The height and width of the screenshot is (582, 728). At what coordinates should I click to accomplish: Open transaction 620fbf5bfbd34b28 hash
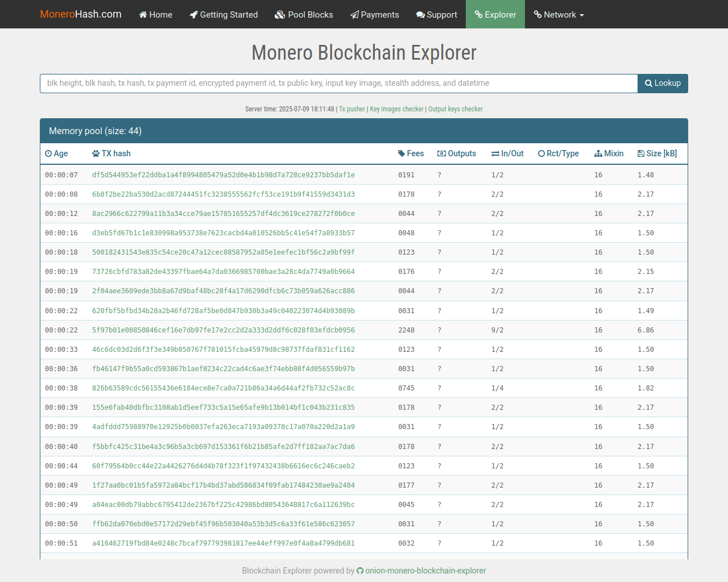tap(224, 311)
